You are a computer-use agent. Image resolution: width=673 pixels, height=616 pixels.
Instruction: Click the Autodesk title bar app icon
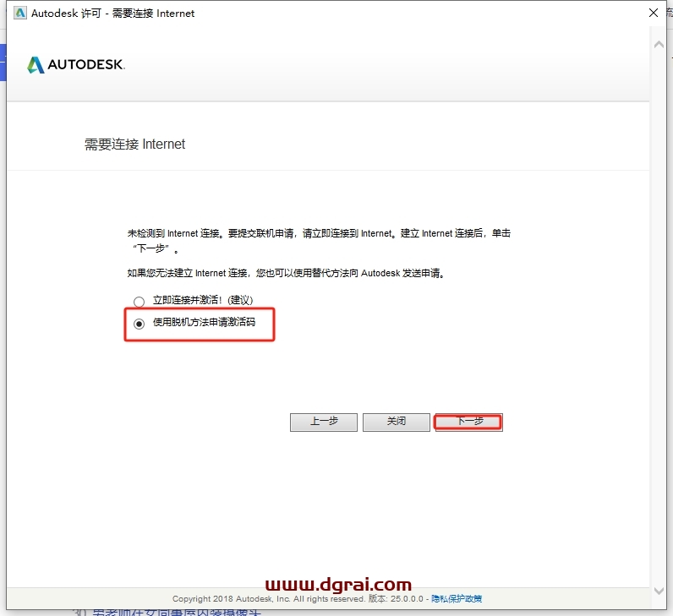coord(20,14)
